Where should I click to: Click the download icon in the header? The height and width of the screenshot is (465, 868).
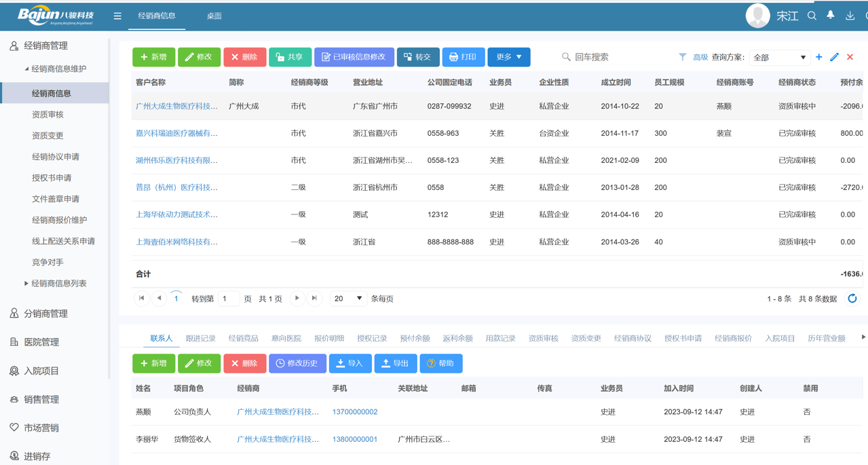click(849, 15)
